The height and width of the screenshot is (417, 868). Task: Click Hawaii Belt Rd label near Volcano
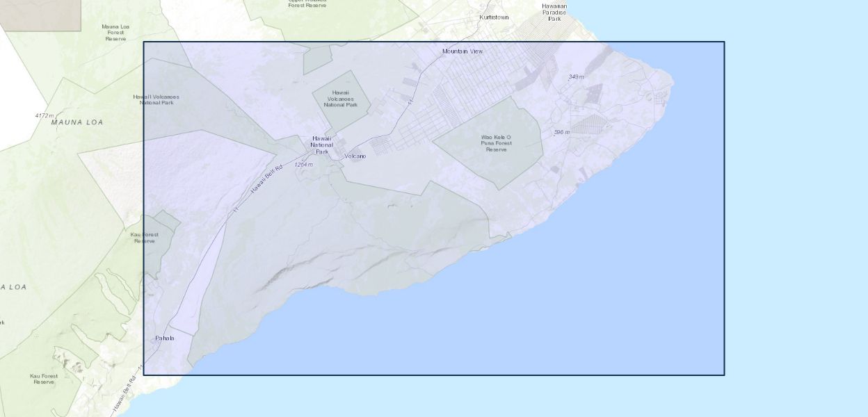click(x=266, y=179)
